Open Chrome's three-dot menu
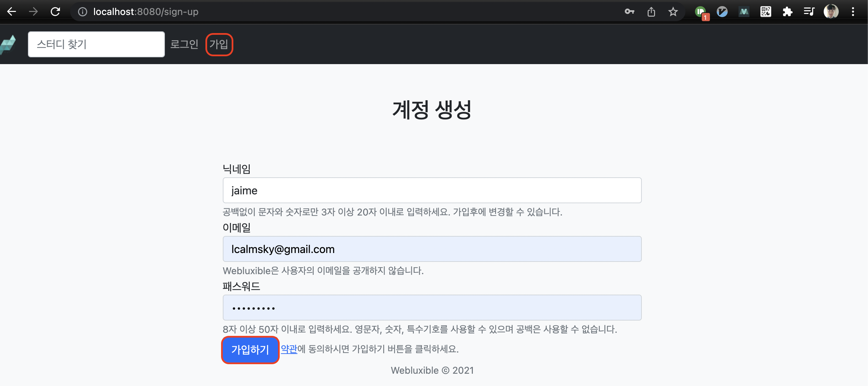The height and width of the screenshot is (386, 868). 853,12
